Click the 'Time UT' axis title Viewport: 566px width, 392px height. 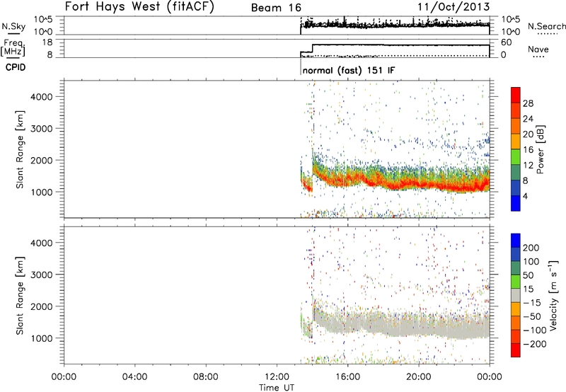(x=277, y=388)
